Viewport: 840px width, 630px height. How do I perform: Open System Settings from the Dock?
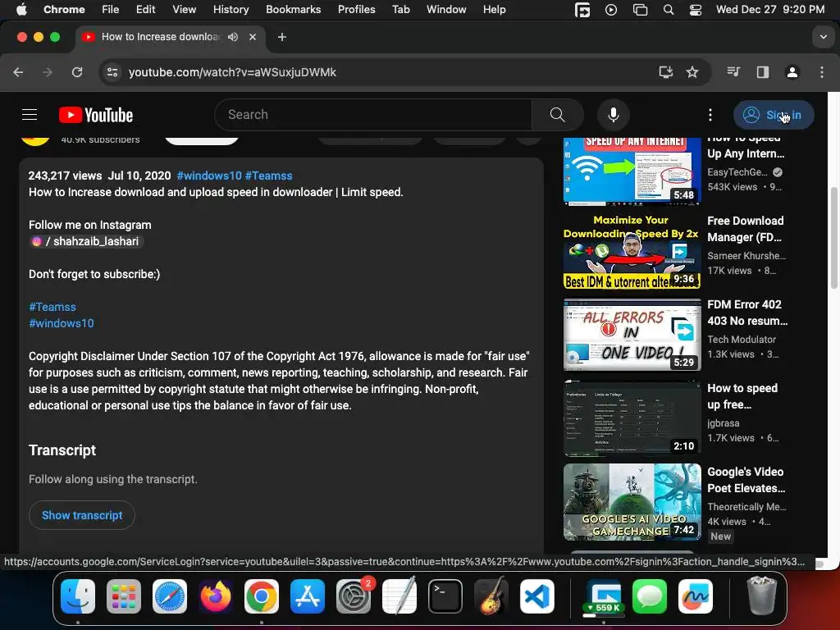tap(354, 596)
